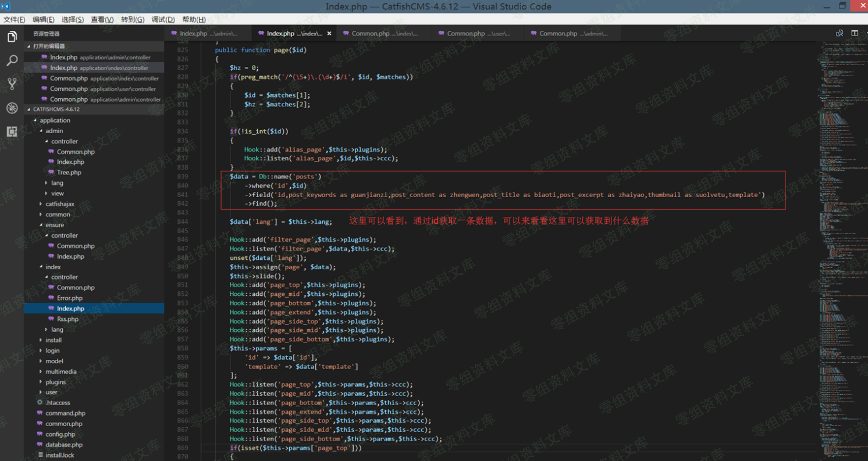Collapse the 打开的编辑器 section

coord(48,46)
